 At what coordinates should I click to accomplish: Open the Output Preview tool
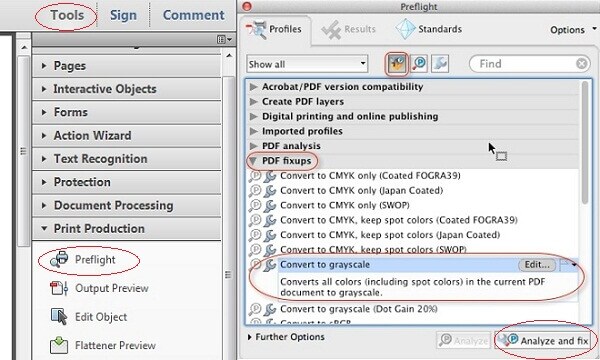click(99, 288)
